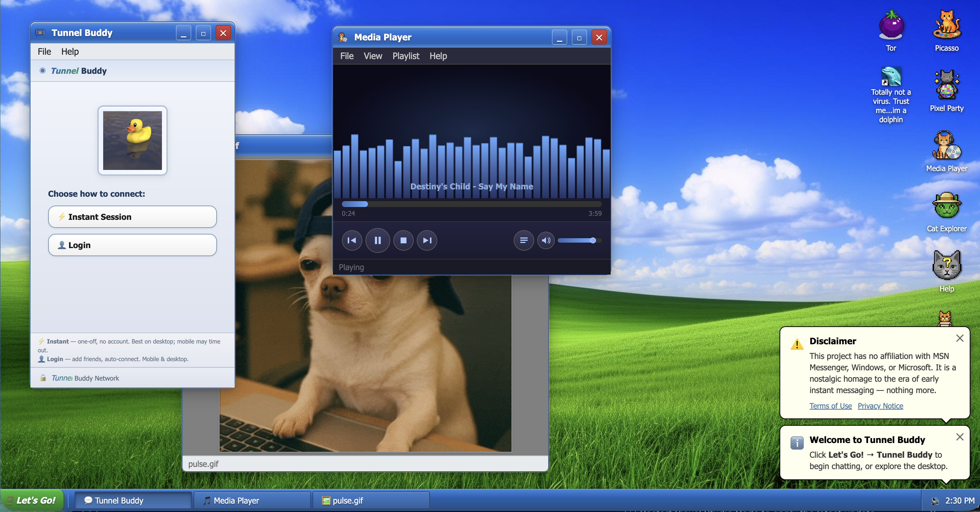The image size is (980, 512).
Task: Click the Media Player title bar icon
Action: 342,37
